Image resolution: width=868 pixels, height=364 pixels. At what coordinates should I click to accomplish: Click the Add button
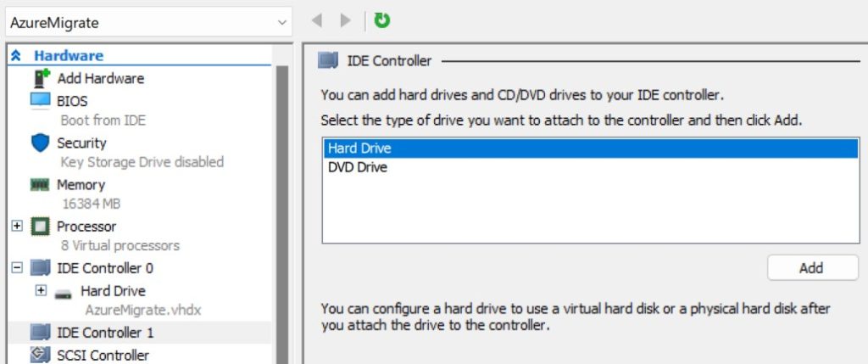[811, 268]
